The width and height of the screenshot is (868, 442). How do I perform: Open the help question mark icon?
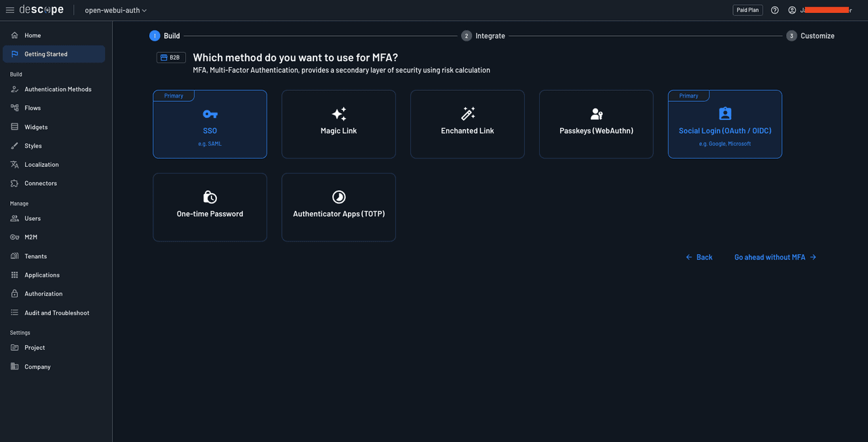pos(775,10)
